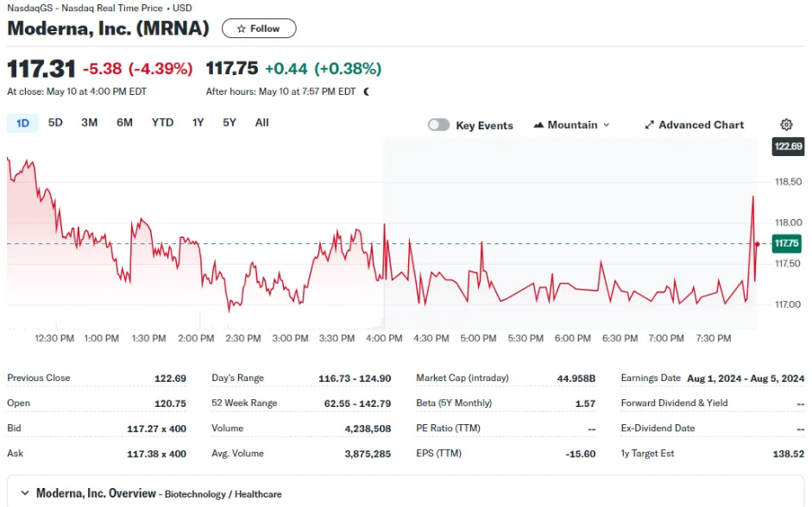The height and width of the screenshot is (507, 812).
Task: Click the after-hours moon icon
Action: click(367, 91)
